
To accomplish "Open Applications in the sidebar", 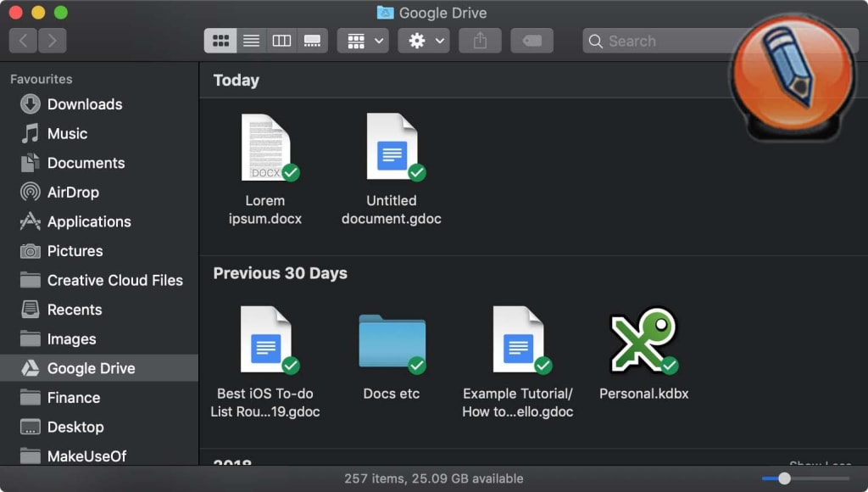I will (99, 221).
